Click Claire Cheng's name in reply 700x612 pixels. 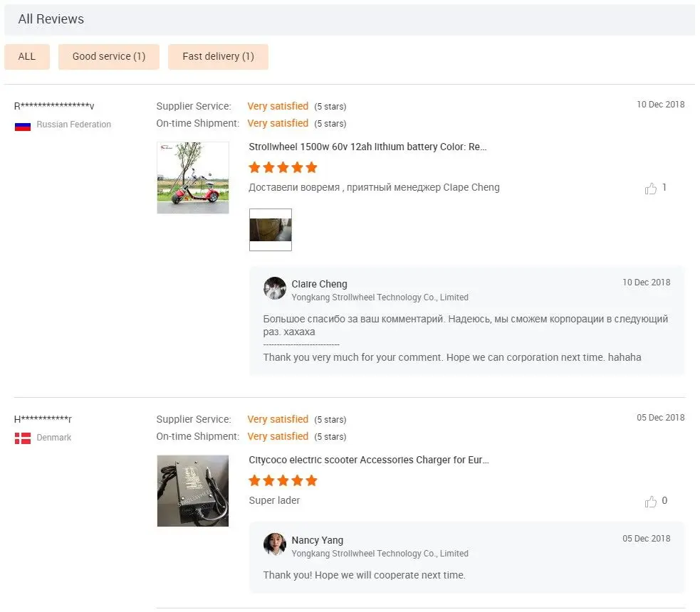click(319, 284)
